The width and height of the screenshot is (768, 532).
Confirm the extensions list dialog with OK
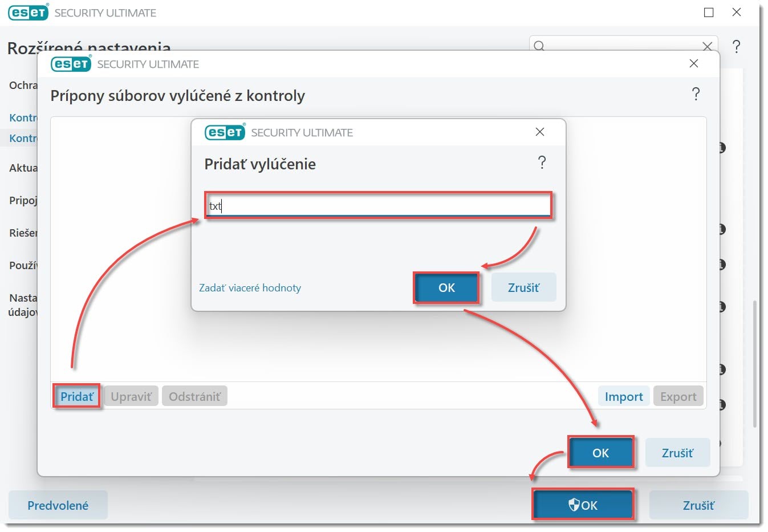600,453
